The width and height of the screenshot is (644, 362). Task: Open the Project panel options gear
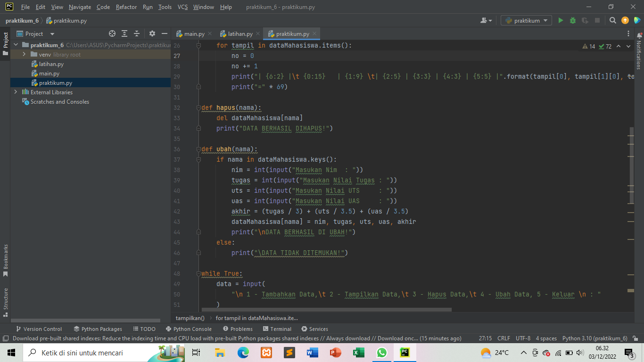click(151, 33)
